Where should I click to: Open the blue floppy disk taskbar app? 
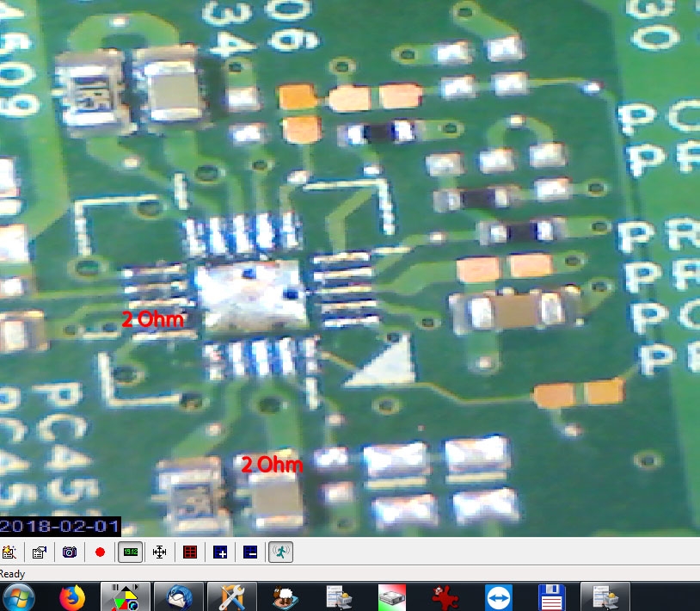pyautogui.click(x=552, y=597)
